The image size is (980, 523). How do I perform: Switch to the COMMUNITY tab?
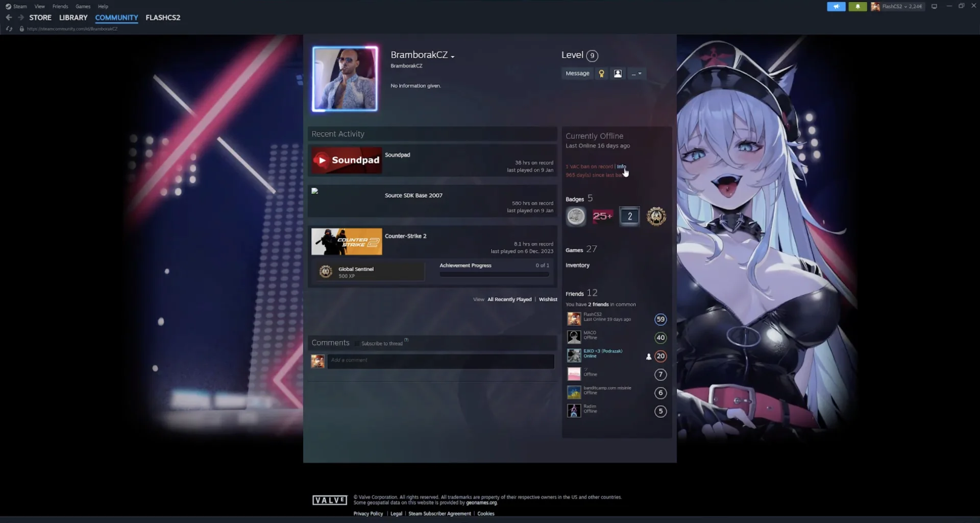116,17
